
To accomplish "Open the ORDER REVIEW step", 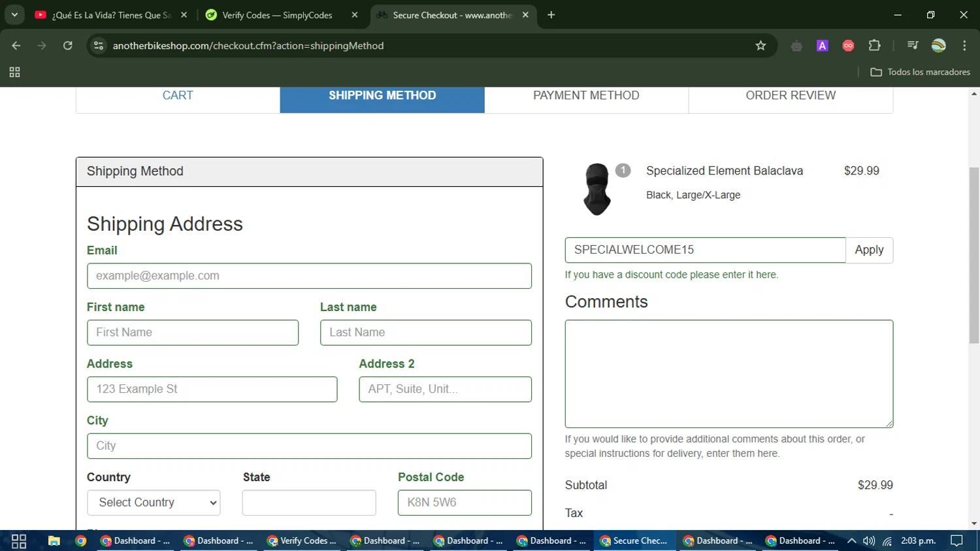I will (x=791, y=95).
